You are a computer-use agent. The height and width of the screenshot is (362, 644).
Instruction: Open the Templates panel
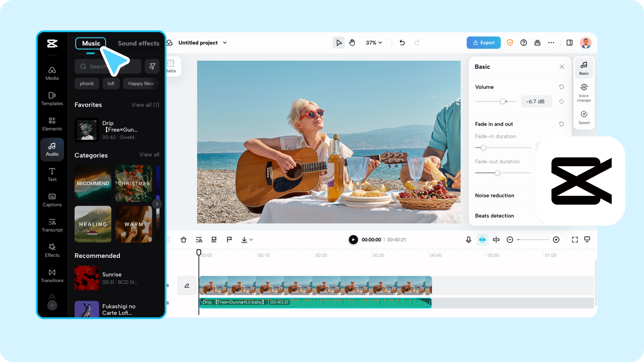(52, 98)
